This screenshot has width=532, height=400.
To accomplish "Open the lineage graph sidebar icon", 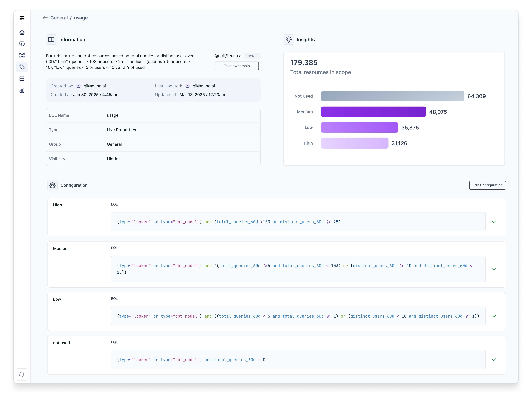I will pos(22,55).
